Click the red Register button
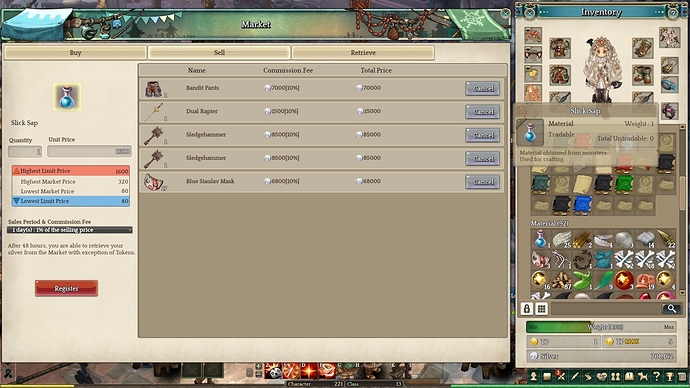This screenshot has width=690, height=388. pyautogui.click(x=66, y=289)
